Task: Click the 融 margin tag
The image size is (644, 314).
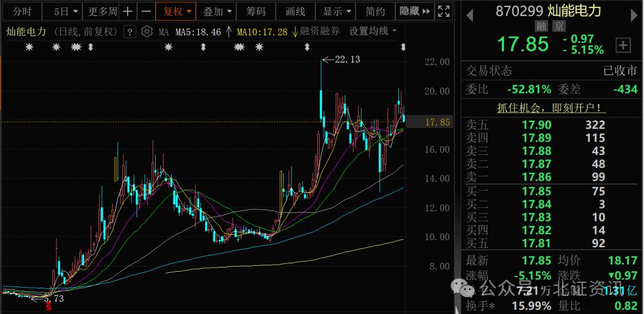Action: pyautogui.click(x=541, y=27)
